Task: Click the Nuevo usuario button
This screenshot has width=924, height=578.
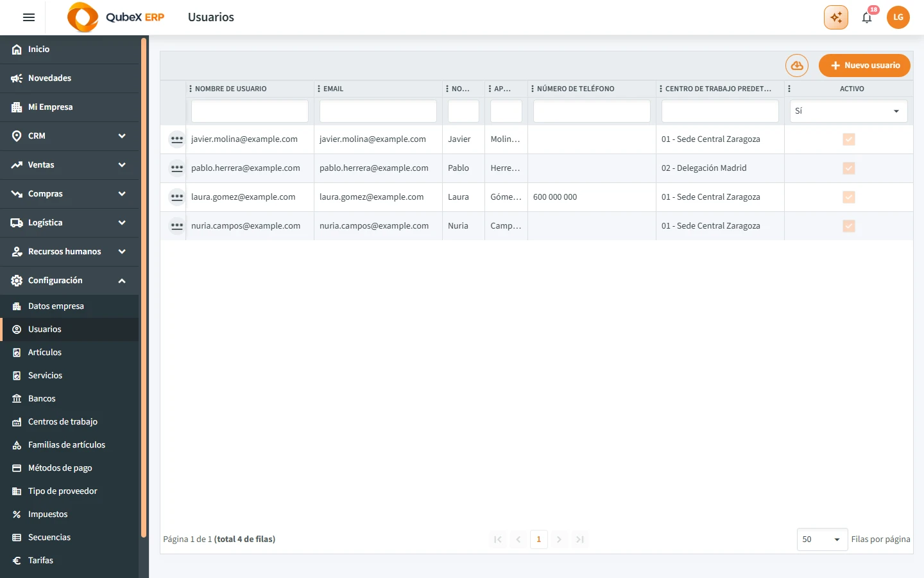Action: (x=864, y=66)
